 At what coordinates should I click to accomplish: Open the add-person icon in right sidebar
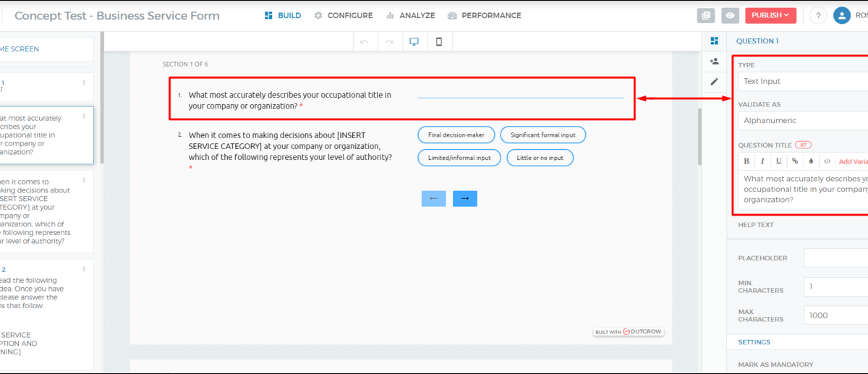pos(714,61)
